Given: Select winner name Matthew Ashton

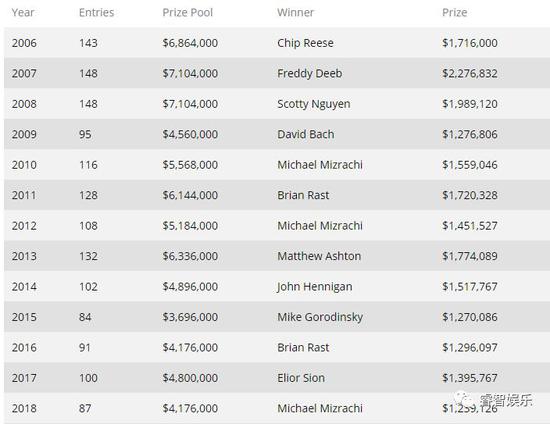Looking at the screenshot, I should click(x=319, y=256).
